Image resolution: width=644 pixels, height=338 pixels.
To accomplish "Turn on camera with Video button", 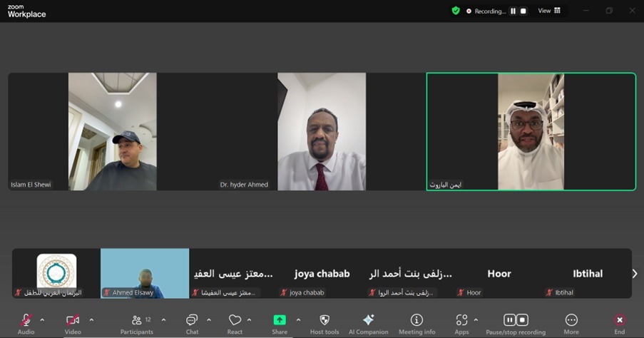I will (73, 322).
